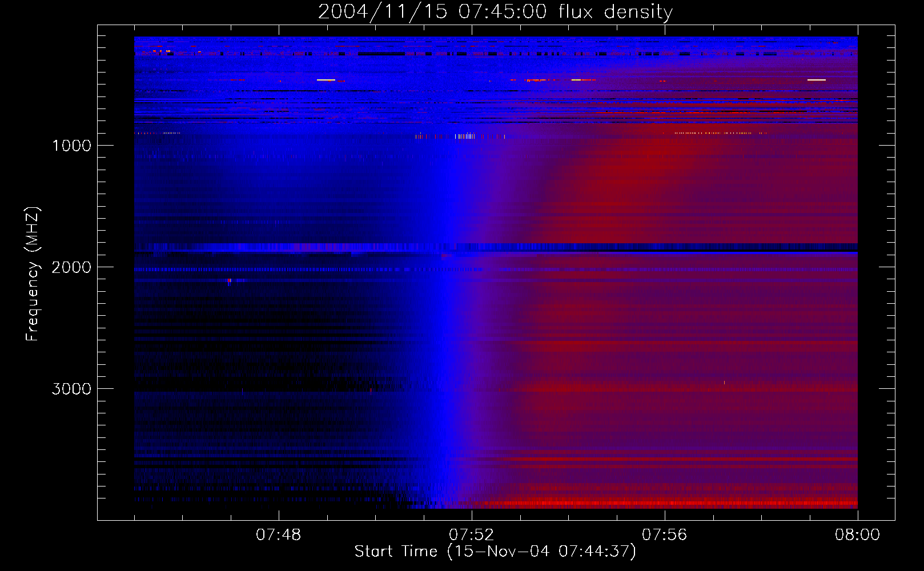Click the 2000 frequency tick label
Image resolution: width=924 pixels, height=571 pixels.
pos(71,267)
